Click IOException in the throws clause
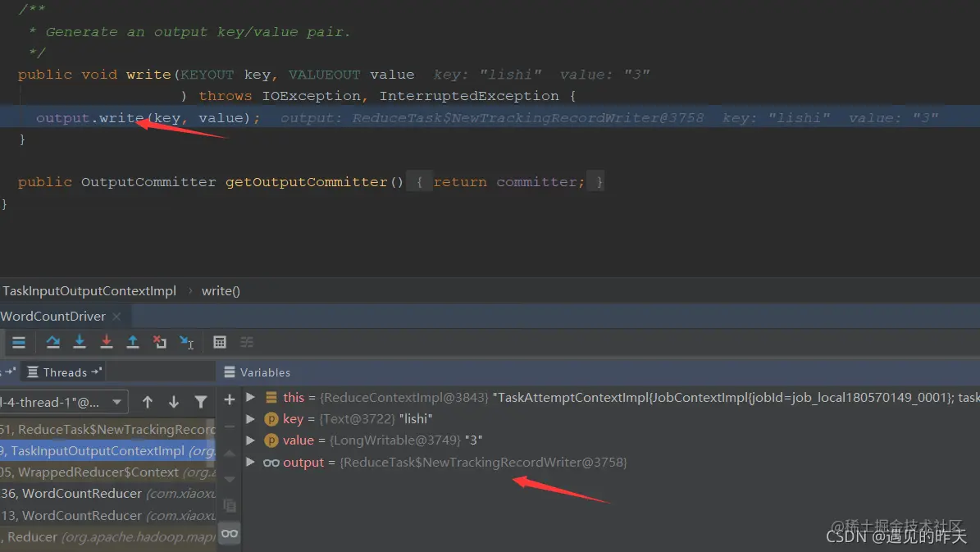The height and width of the screenshot is (552, 980). [312, 96]
